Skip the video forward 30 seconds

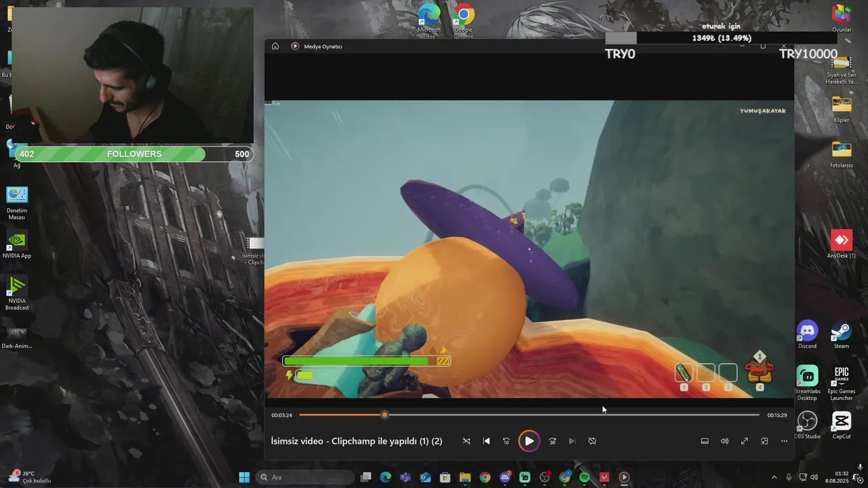[553, 441]
